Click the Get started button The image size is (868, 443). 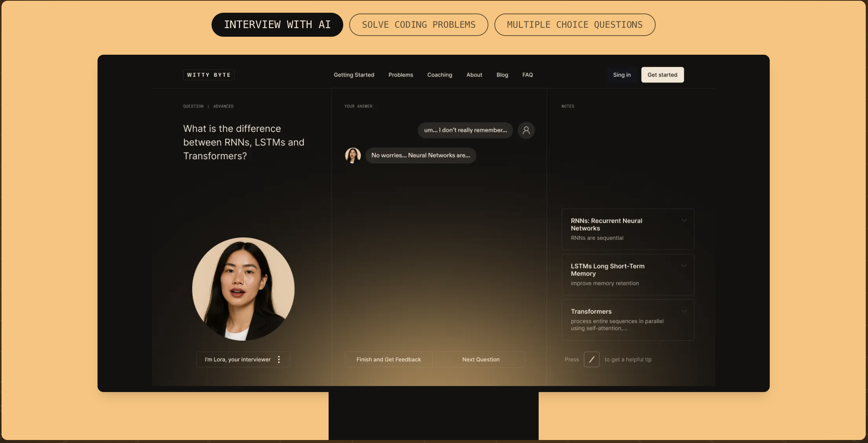(662, 75)
